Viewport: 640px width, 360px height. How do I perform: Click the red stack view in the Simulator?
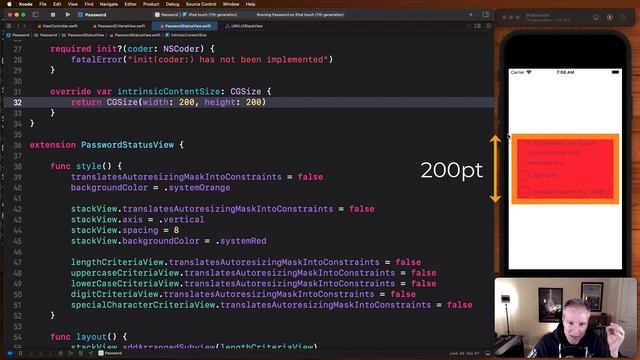point(565,169)
